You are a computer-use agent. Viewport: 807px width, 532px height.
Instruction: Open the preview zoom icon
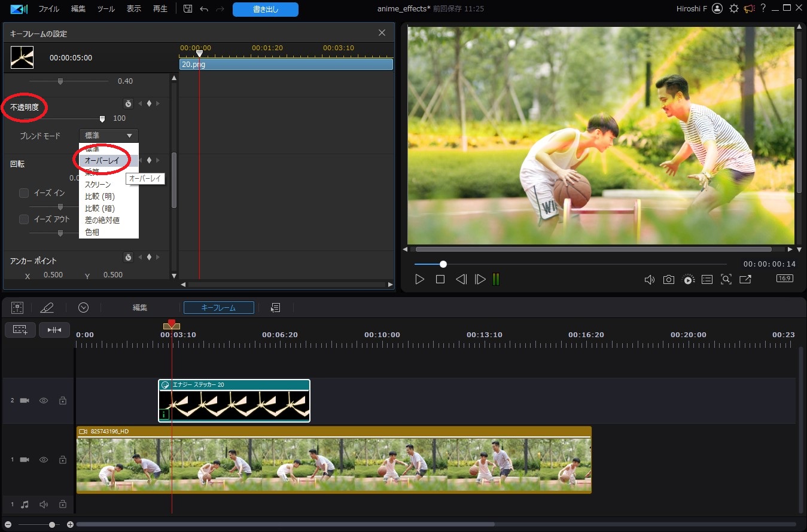[x=726, y=279]
